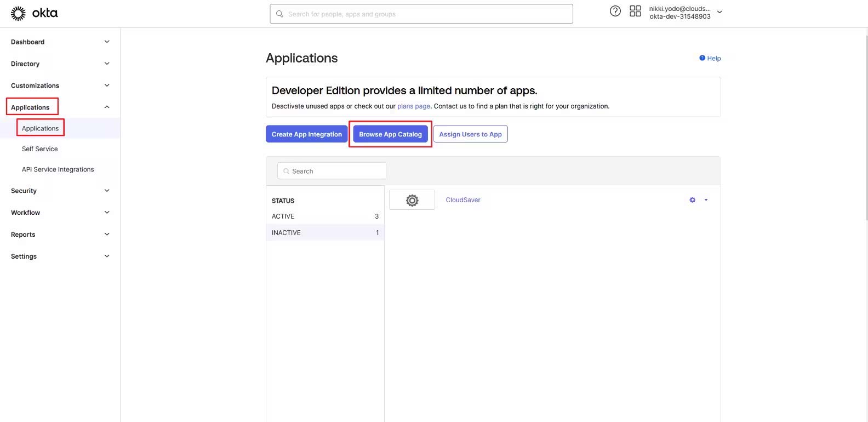Click the search magnifier in top bar
Image resolution: width=868 pixels, height=422 pixels.
[x=280, y=14]
